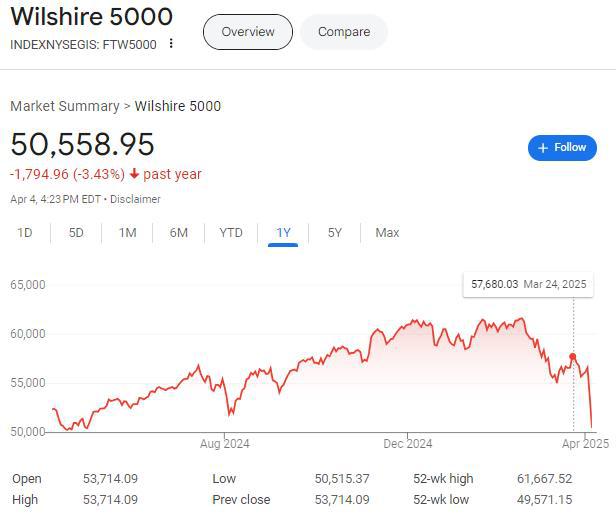Click the Aug 2024 axis label
This screenshot has width=616, height=519.
tap(224, 443)
